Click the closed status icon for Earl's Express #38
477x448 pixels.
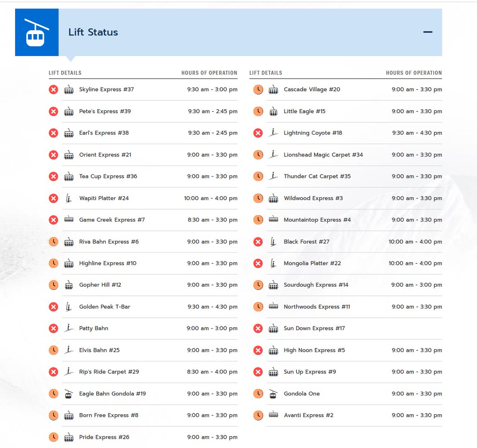53,133
